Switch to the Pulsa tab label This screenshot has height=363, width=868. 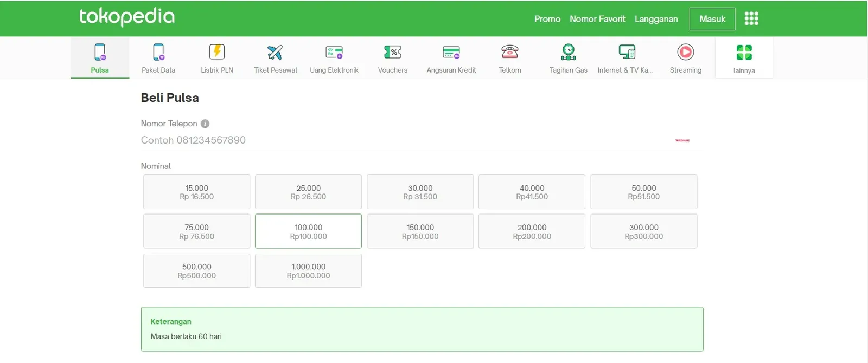pos(100,70)
